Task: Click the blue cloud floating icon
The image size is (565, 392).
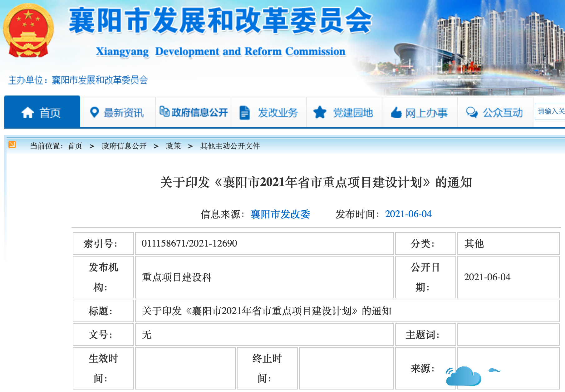Action: click(x=464, y=376)
